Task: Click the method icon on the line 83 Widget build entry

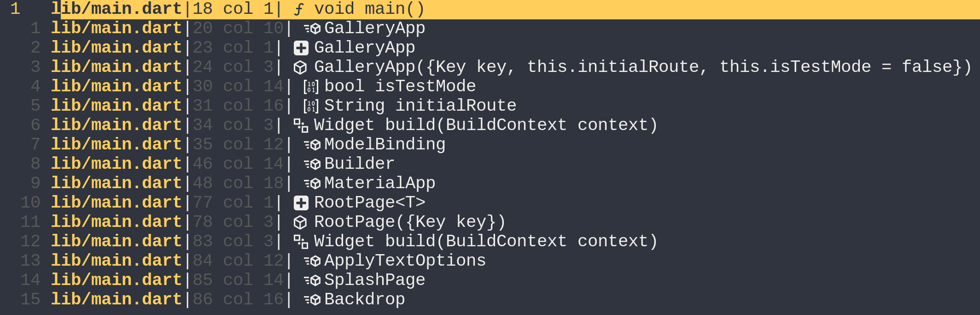Action: (x=301, y=242)
